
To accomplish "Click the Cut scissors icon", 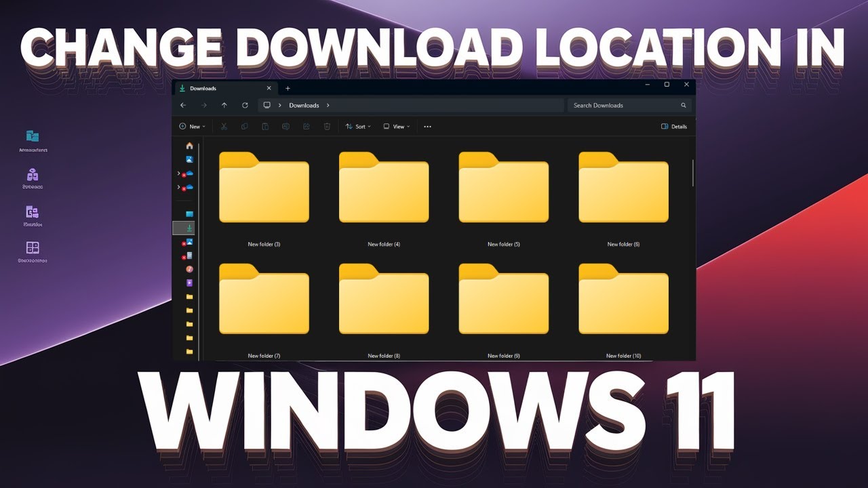I will 224,127.
